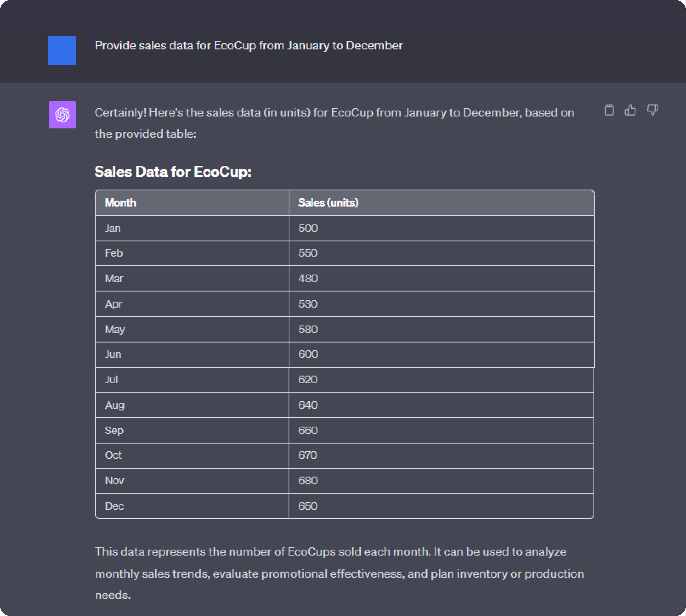Click the Sales Data for EcoCup heading

click(173, 172)
